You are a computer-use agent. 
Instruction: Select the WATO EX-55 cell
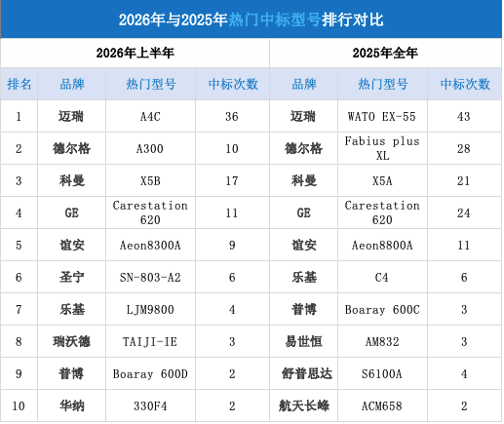382,116
